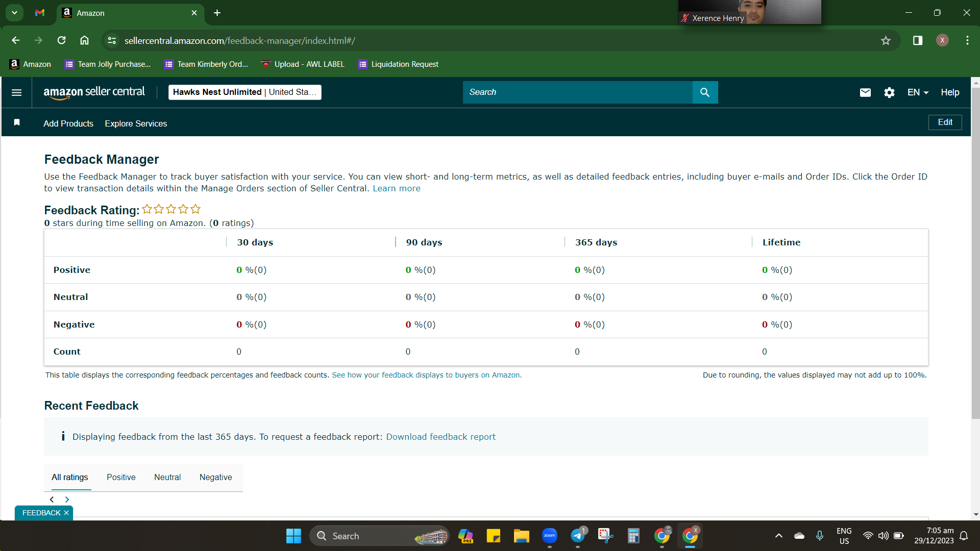The height and width of the screenshot is (551, 980).
Task: Open 'See how your feedback displays' link
Action: point(427,375)
